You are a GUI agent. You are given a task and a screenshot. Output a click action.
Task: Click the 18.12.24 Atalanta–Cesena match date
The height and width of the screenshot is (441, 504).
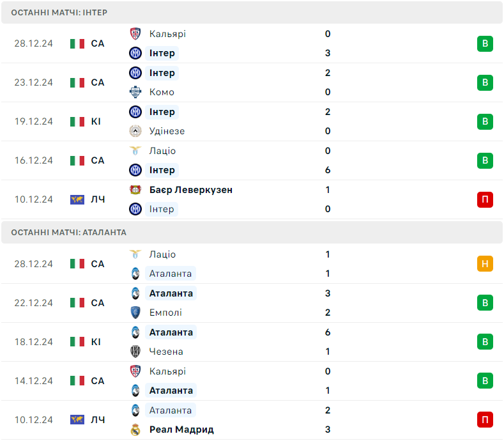(34, 342)
